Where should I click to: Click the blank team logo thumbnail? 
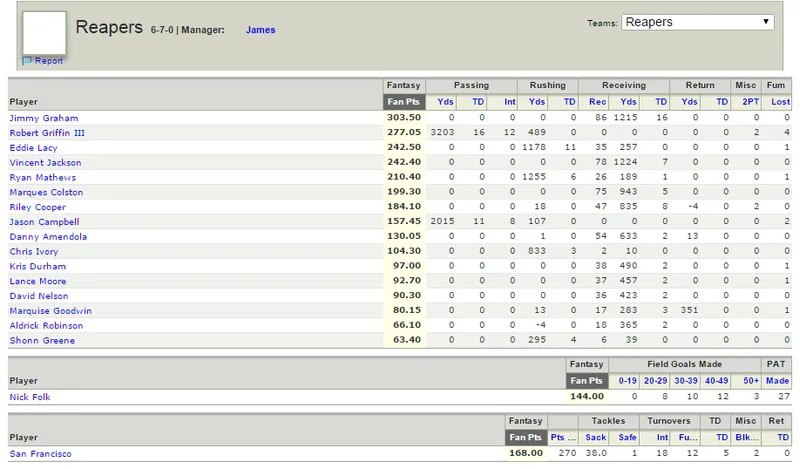point(44,33)
